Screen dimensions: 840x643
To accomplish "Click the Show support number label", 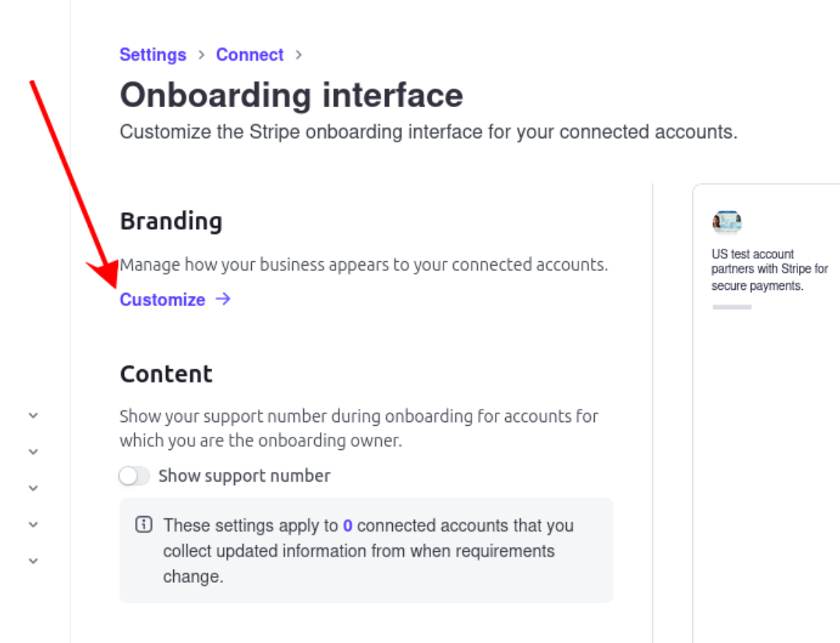I will [x=245, y=476].
